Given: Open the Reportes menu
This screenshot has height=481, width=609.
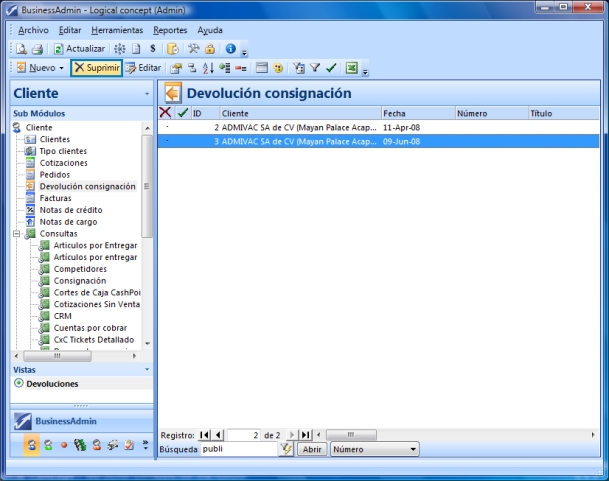Looking at the screenshot, I should [x=170, y=30].
